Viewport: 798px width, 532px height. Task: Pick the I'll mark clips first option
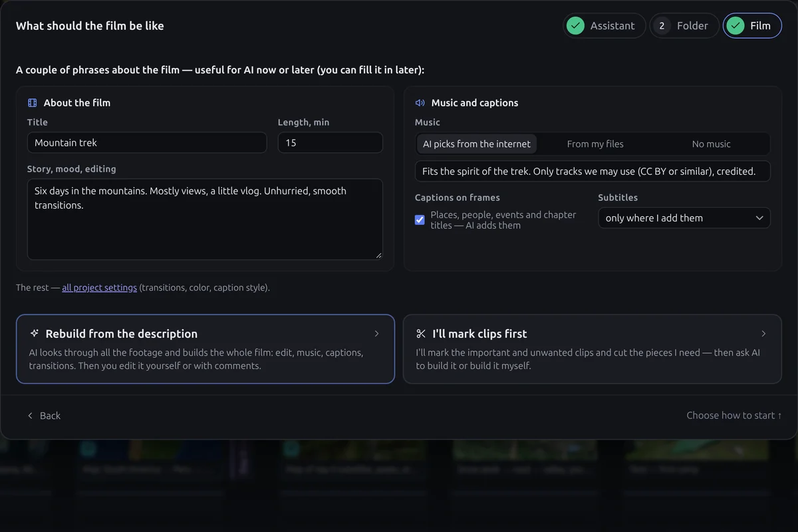pos(592,349)
